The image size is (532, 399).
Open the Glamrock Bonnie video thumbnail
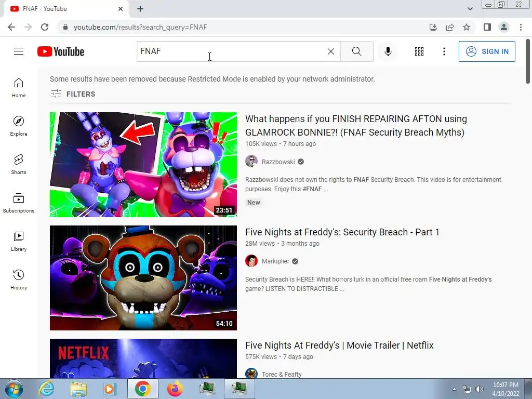pyautogui.click(x=143, y=165)
